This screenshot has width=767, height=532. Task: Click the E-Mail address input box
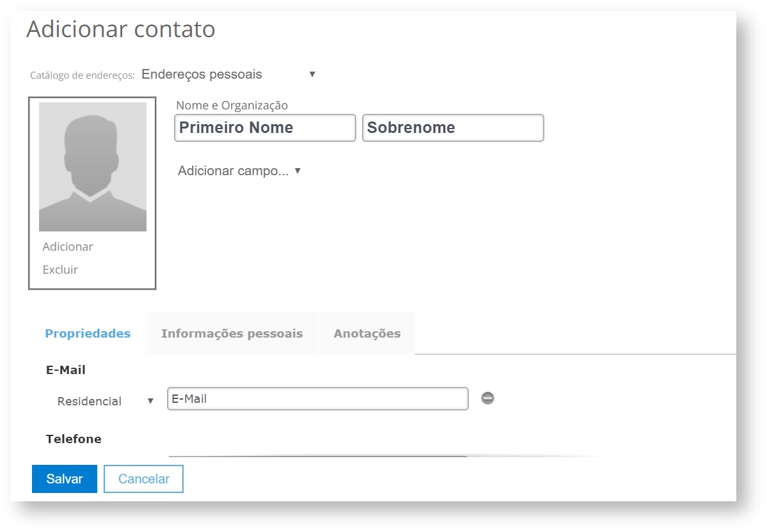[317, 399]
